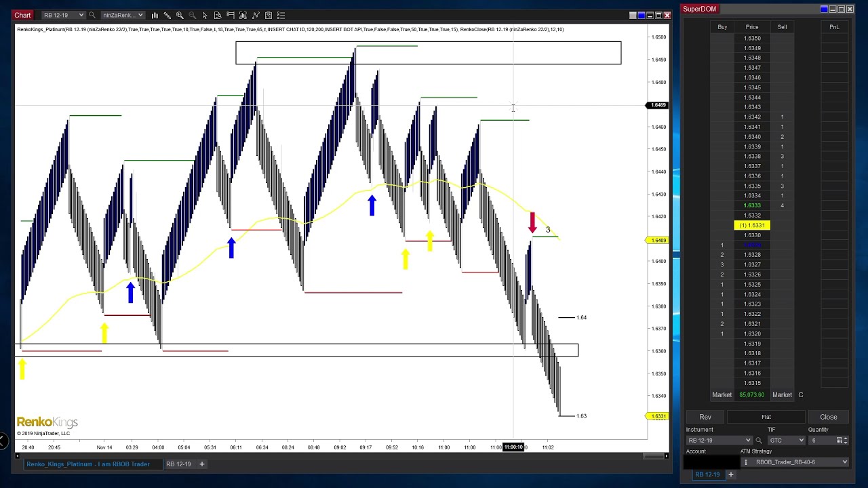Select the drawing tools pencil icon
The image size is (868, 488).
167,15
